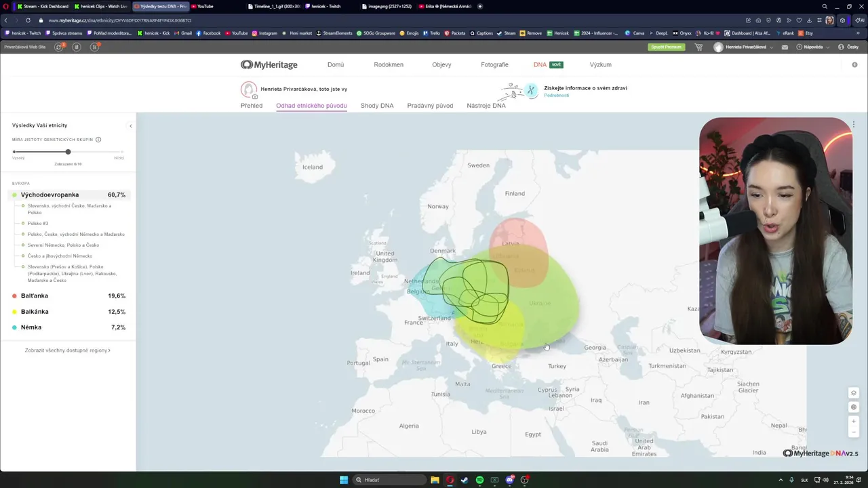Open Discord from the taskbar
Image resolution: width=868 pixels, height=488 pixels.
tap(509, 480)
